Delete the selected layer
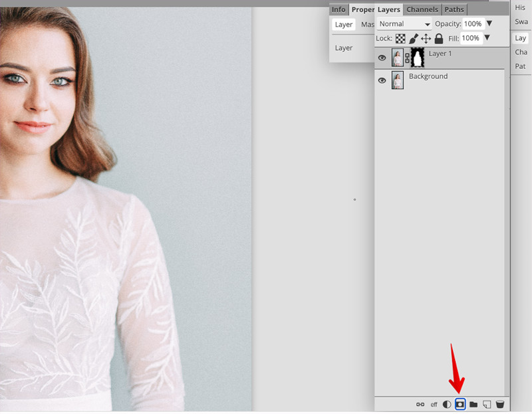532x414 pixels. pyautogui.click(x=499, y=404)
